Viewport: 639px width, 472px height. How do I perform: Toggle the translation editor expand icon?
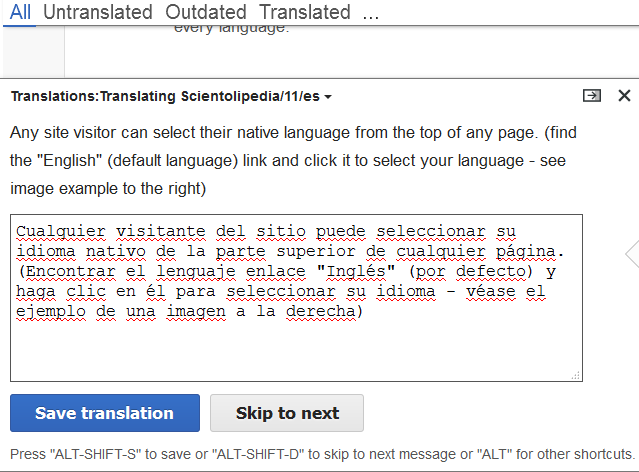point(592,95)
